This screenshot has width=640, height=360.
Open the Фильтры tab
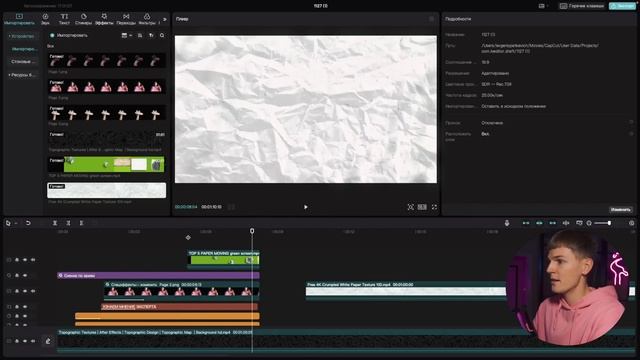(x=147, y=19)
